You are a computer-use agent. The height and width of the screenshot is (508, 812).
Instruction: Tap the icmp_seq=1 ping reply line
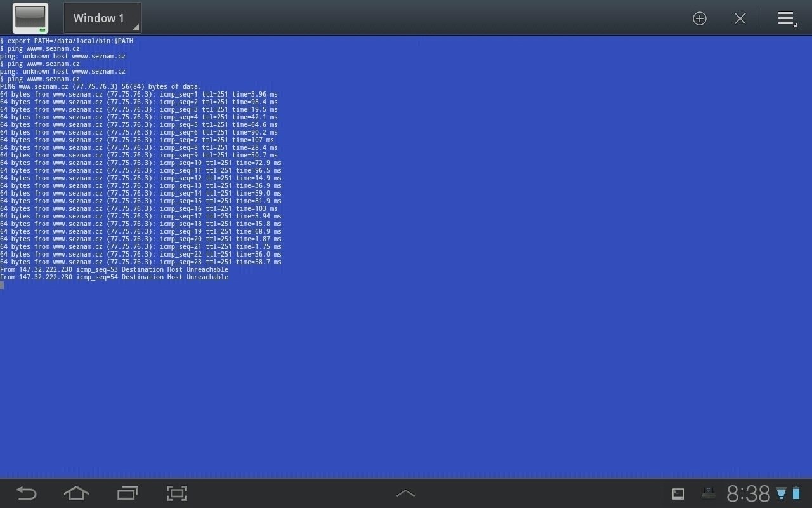coord(139,95)
